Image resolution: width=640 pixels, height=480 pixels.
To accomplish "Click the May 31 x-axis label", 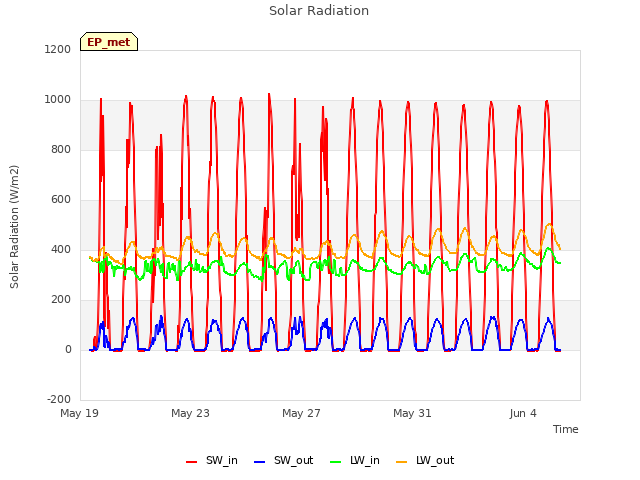I will pyautogui.click(x=412, y=413).
